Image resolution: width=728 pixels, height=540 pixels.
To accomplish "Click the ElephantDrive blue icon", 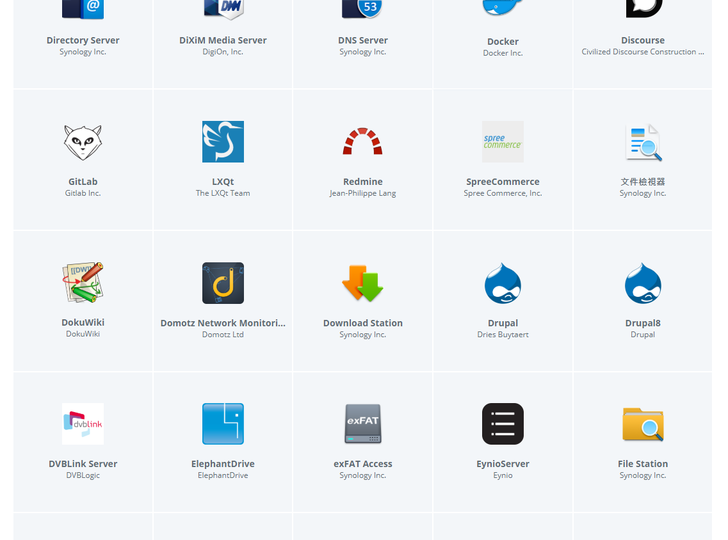I will click(223, 424).
